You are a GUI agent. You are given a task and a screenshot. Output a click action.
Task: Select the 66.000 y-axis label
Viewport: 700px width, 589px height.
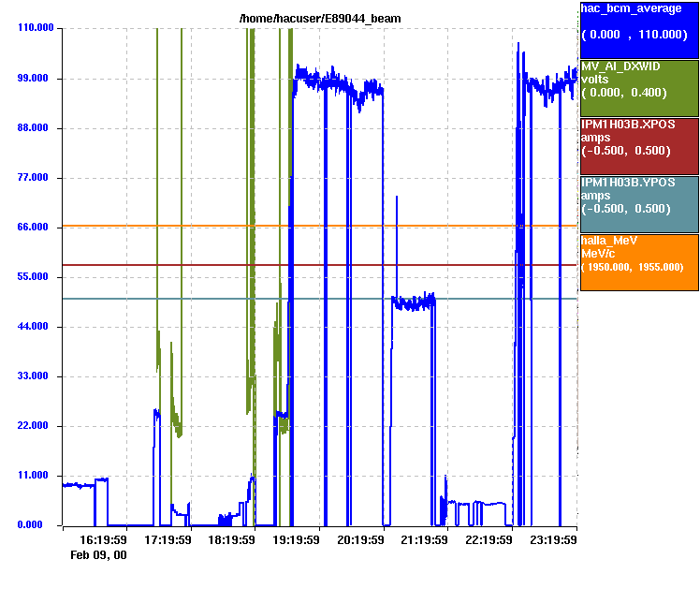[x=36, y=228]
